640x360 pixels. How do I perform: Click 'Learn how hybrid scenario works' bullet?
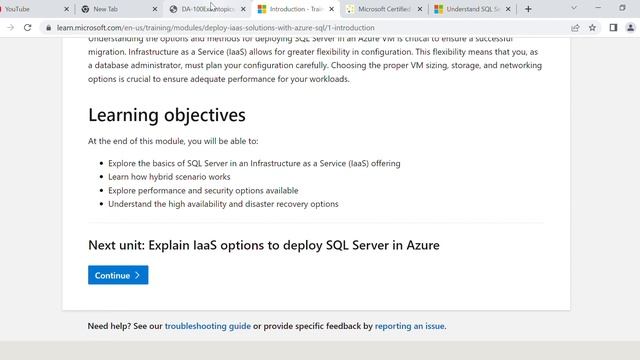(169, 177)
